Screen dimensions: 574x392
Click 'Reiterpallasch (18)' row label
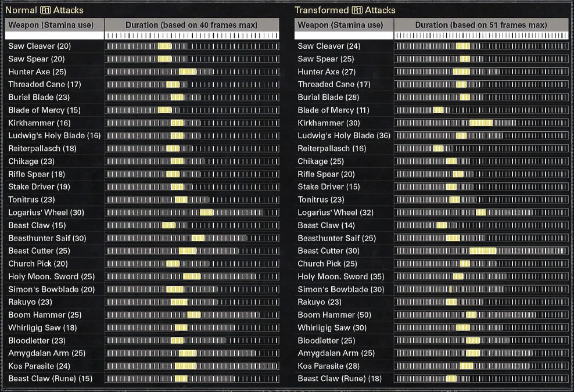pyautogui.click(x=42, y=149)
